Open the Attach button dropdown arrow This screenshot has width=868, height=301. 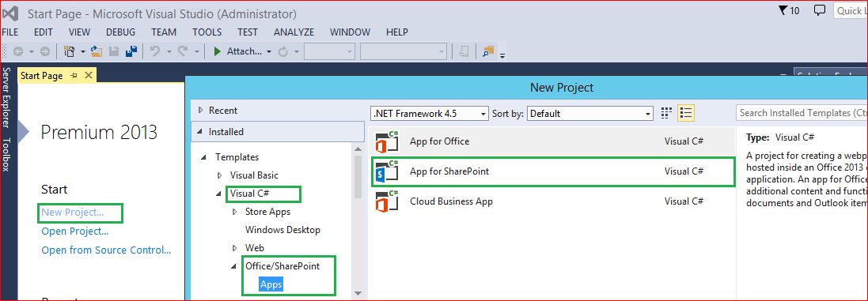[x=269, y=51]
